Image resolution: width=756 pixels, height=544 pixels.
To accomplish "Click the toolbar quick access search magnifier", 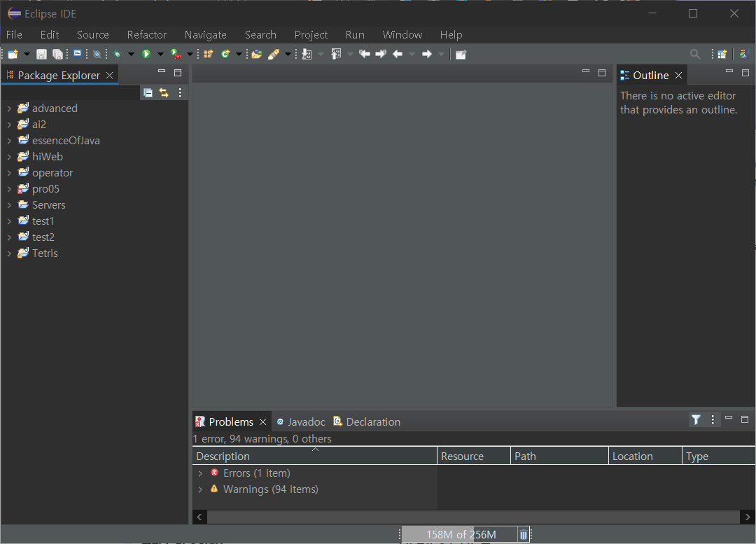I will [x=695, y=54].
